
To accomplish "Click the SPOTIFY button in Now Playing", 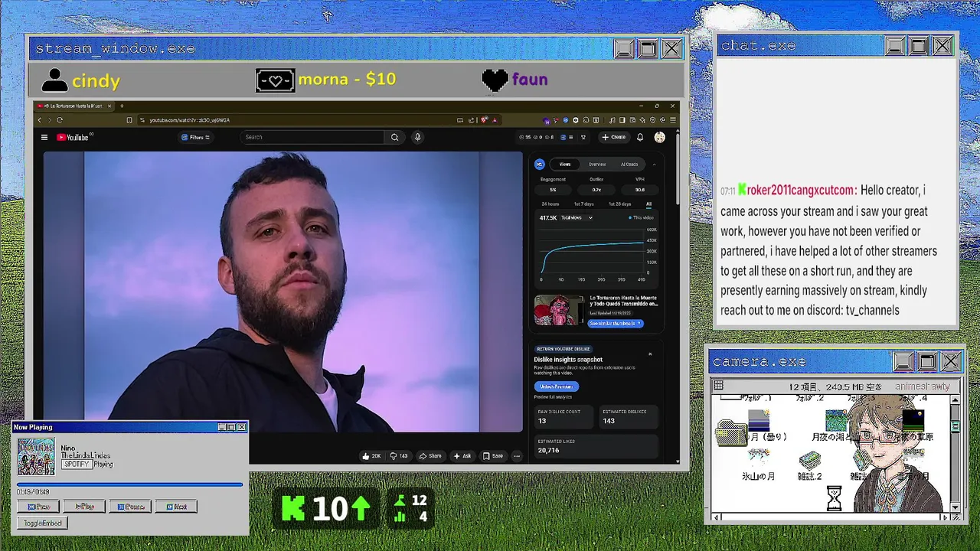I will click(77, 465).
